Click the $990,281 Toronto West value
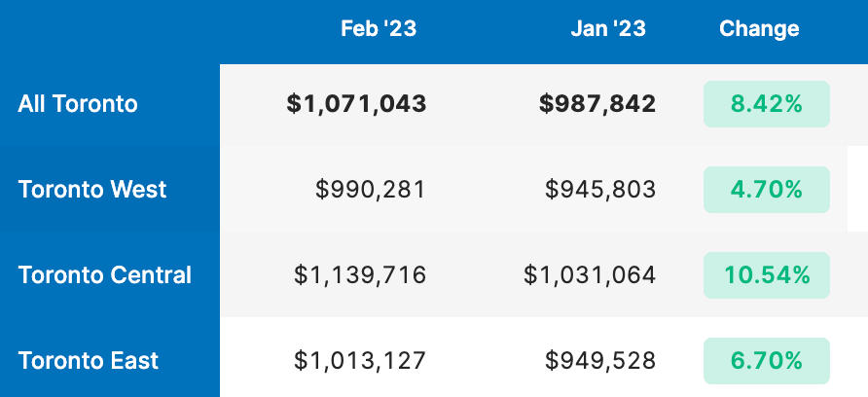 coord(371,190)
